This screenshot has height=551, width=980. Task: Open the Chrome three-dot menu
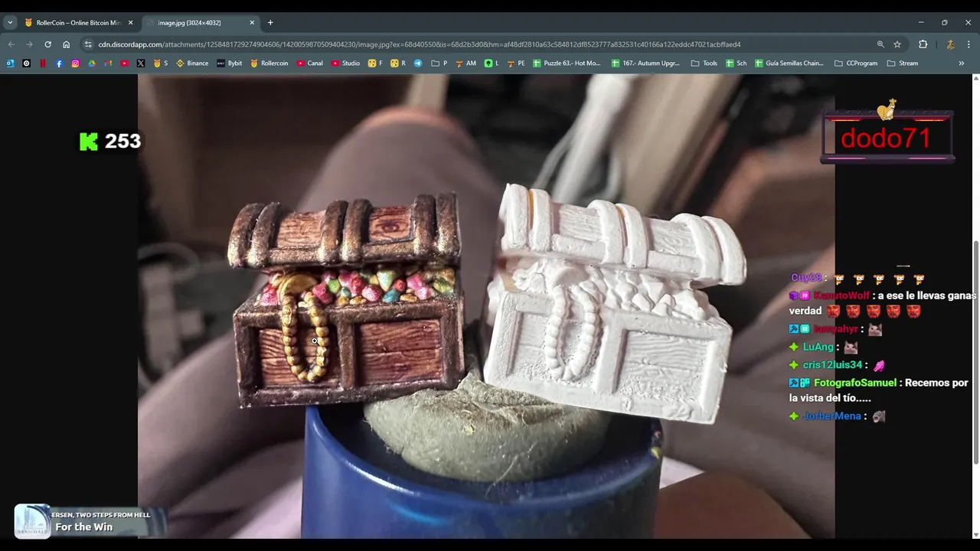point(969,44)
